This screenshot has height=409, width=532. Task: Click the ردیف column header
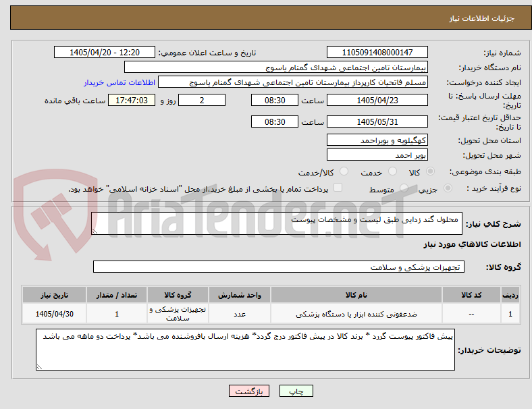[x=510, y=295]
